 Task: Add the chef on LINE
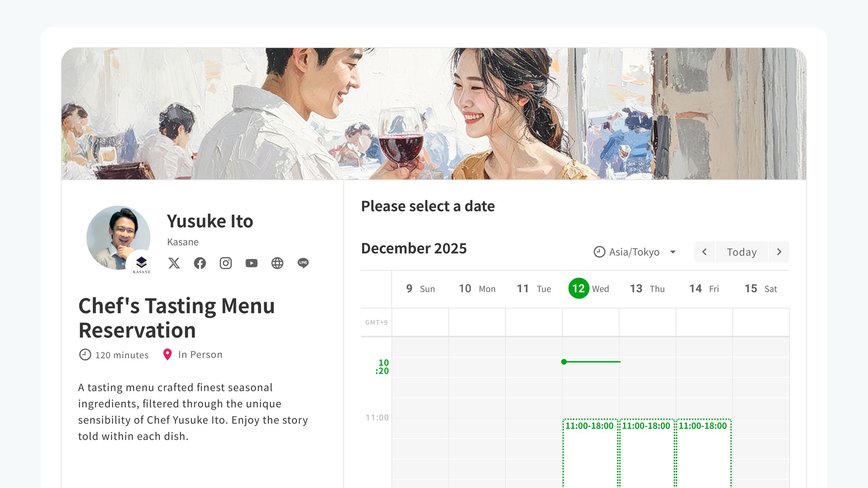coord(303,263)
